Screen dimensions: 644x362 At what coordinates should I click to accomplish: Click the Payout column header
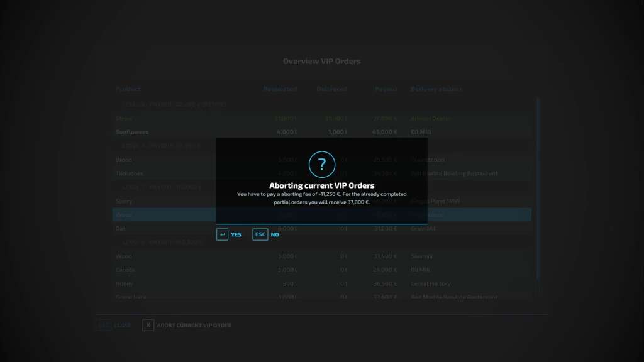pyautogui.click(x=386, y=89)
